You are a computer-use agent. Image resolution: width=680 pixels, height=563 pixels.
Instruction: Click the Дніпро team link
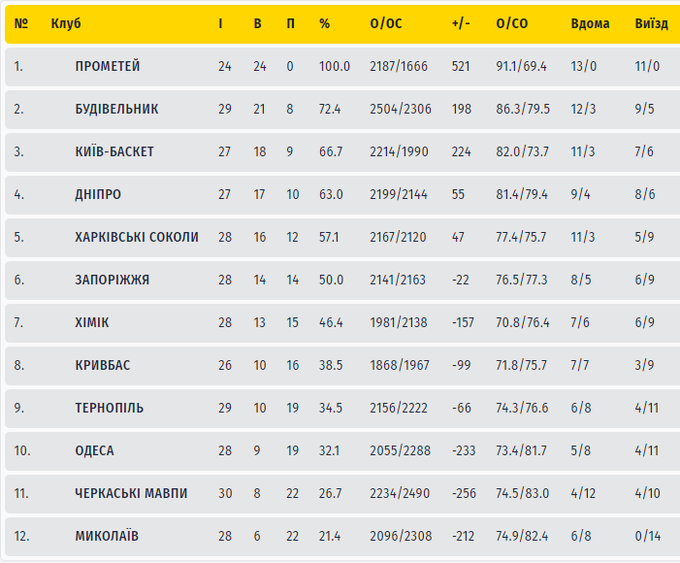98,194
